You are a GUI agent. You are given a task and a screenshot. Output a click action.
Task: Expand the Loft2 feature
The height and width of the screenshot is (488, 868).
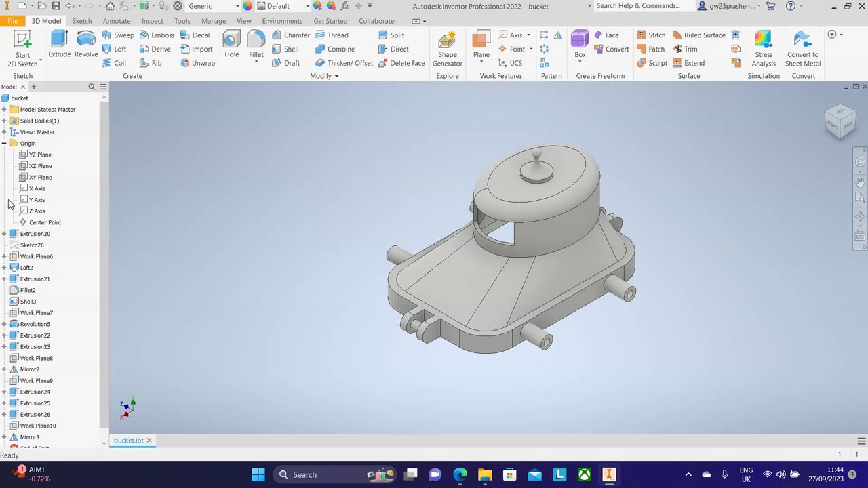click(4, 268)
